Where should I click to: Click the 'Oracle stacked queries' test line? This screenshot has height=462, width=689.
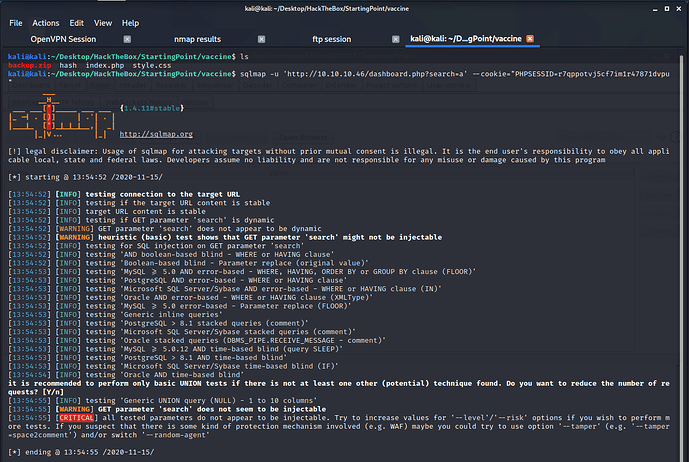(197, 341)
